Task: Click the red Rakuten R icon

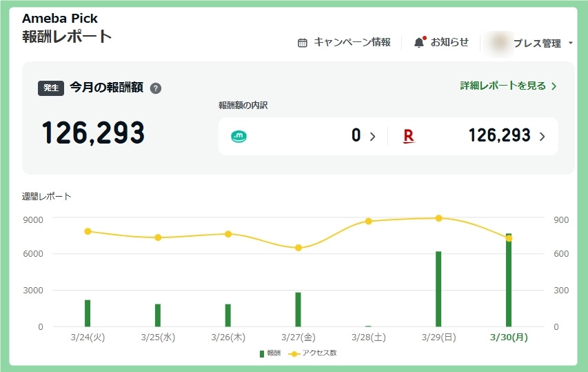Action: [408, 136]
